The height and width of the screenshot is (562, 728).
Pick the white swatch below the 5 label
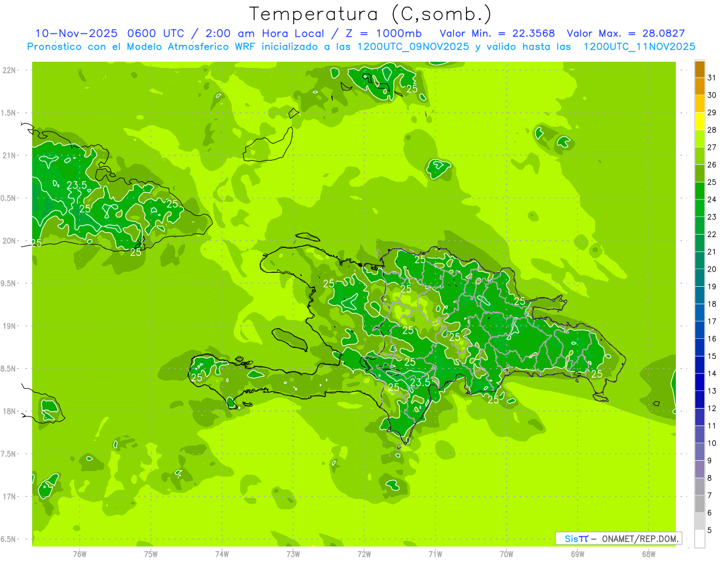[699, 539]
